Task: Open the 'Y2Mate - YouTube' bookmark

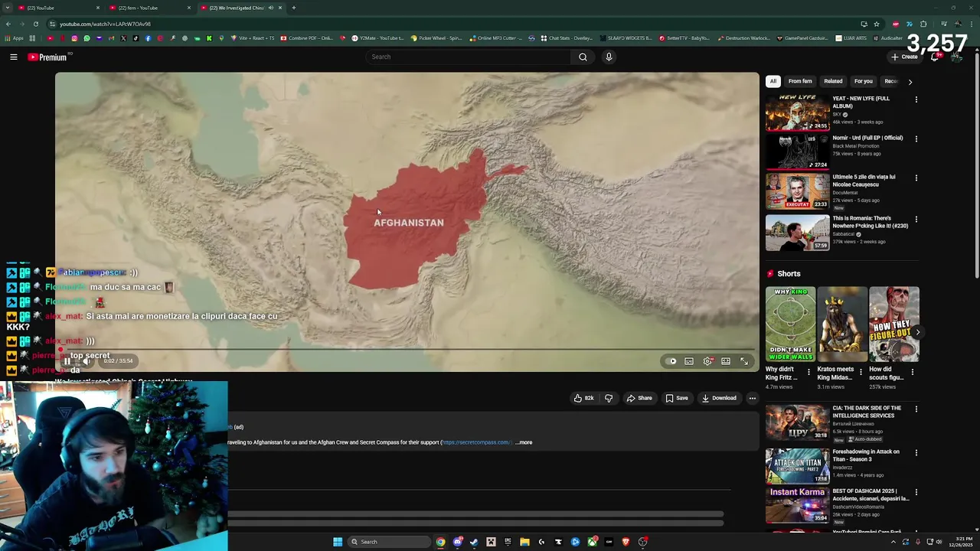Action: tap(378, 38)
